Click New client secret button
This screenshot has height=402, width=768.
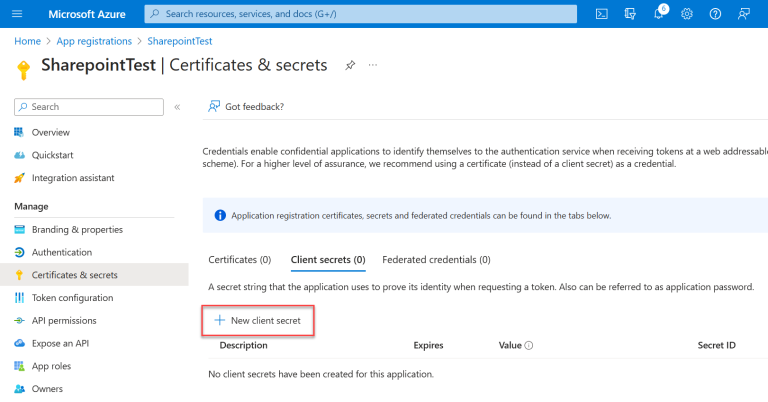click(258, 320)
